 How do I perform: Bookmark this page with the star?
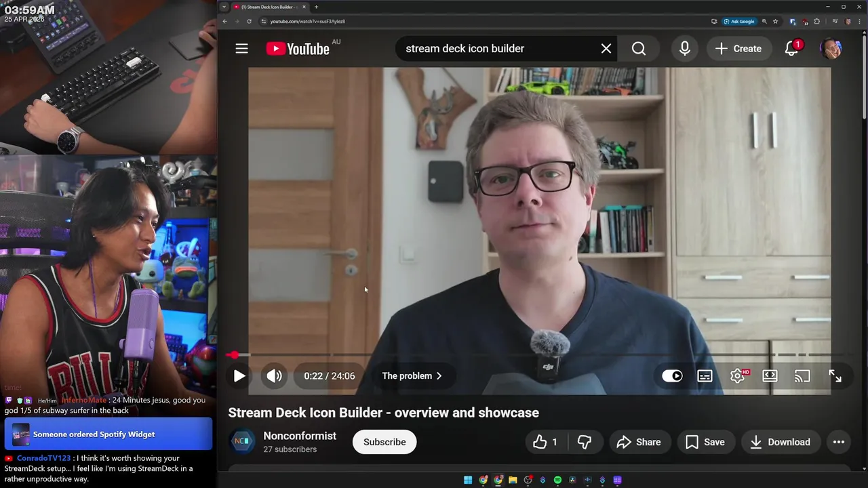pos(775,21)
